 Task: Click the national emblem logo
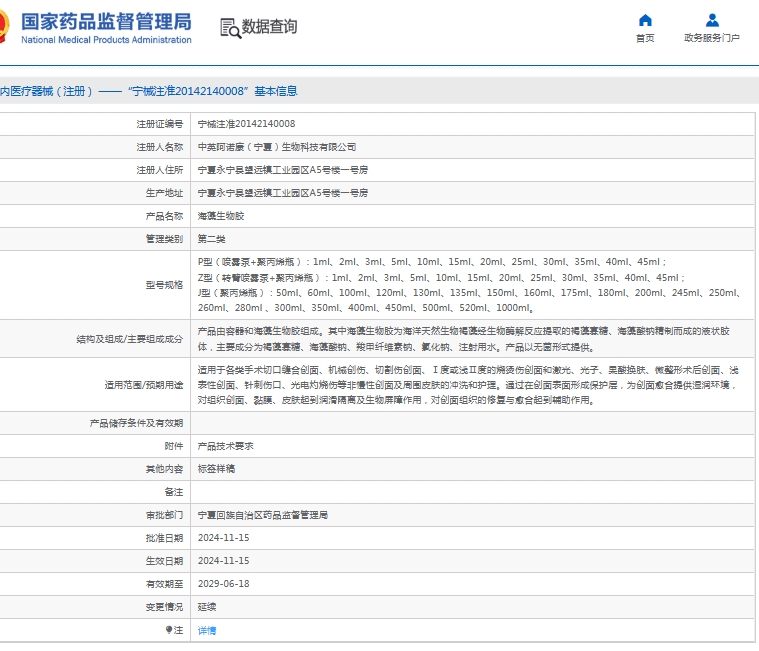[4, 27]
